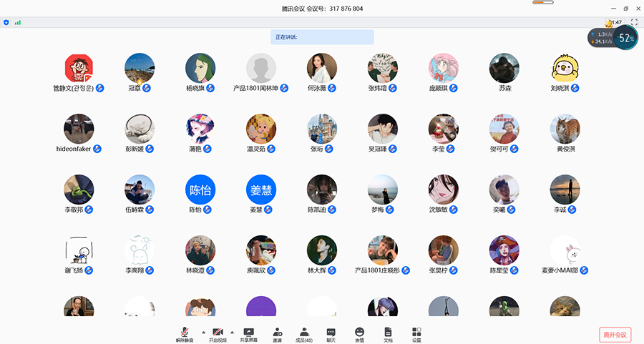Click the 离开会议 leave meeting button
This screenshot has height=344, width=644.
pos(615,335)
